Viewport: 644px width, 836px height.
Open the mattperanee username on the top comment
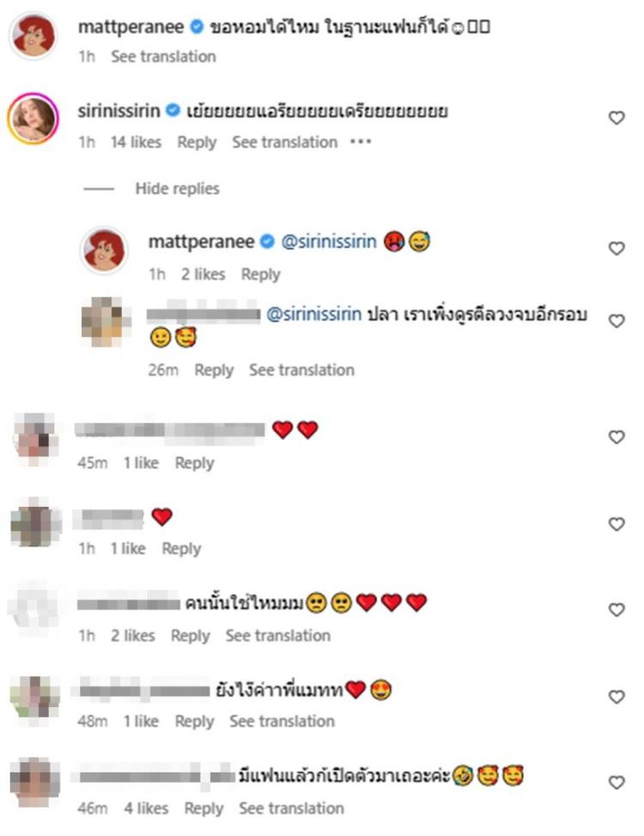point(131,27)
